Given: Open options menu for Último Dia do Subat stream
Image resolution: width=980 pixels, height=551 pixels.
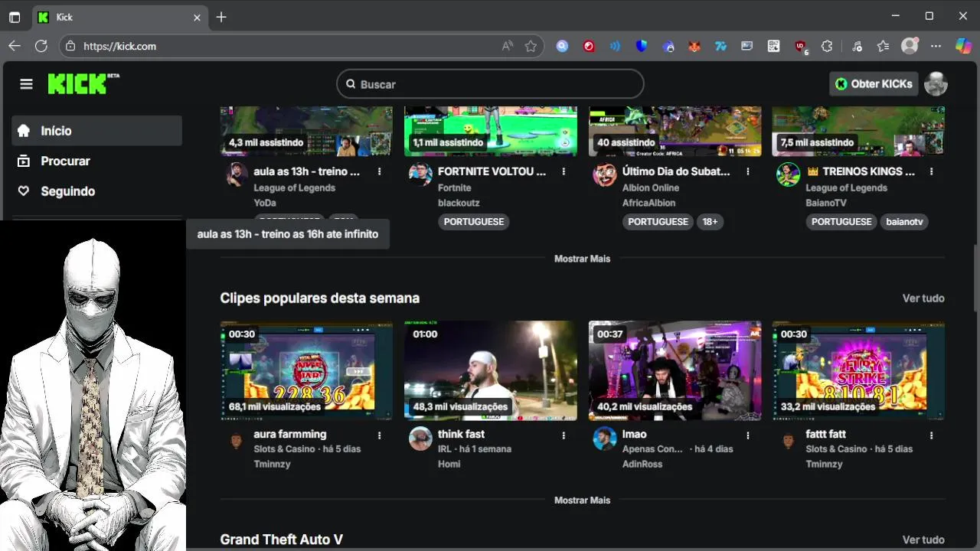Looking at the screenshot, I should point(748,171).
